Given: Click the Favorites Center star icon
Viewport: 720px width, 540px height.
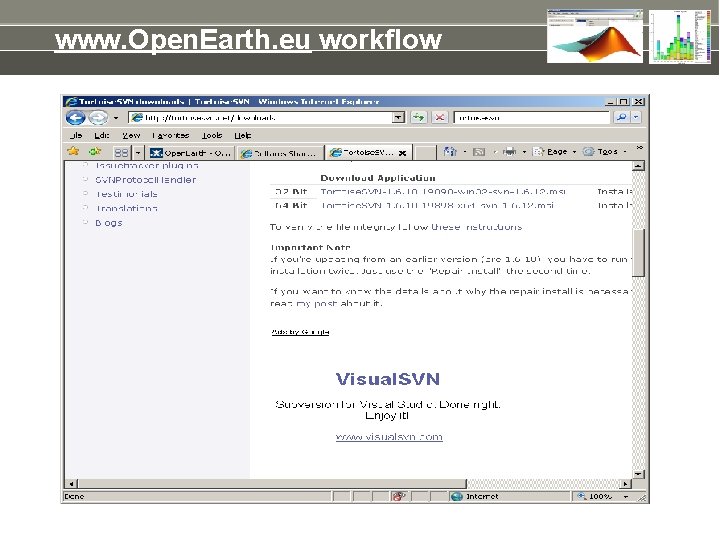Looking at the screenshot, I should [x=73, y=151].
